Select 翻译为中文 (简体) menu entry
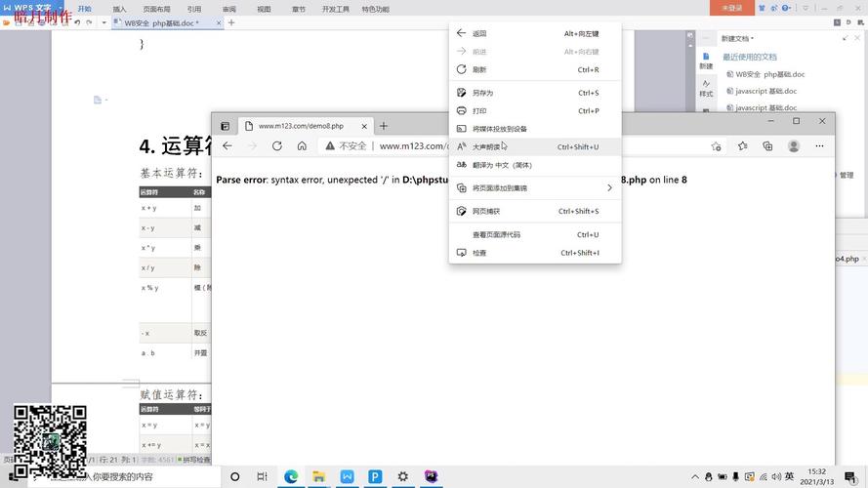 [x=535, y=166]
